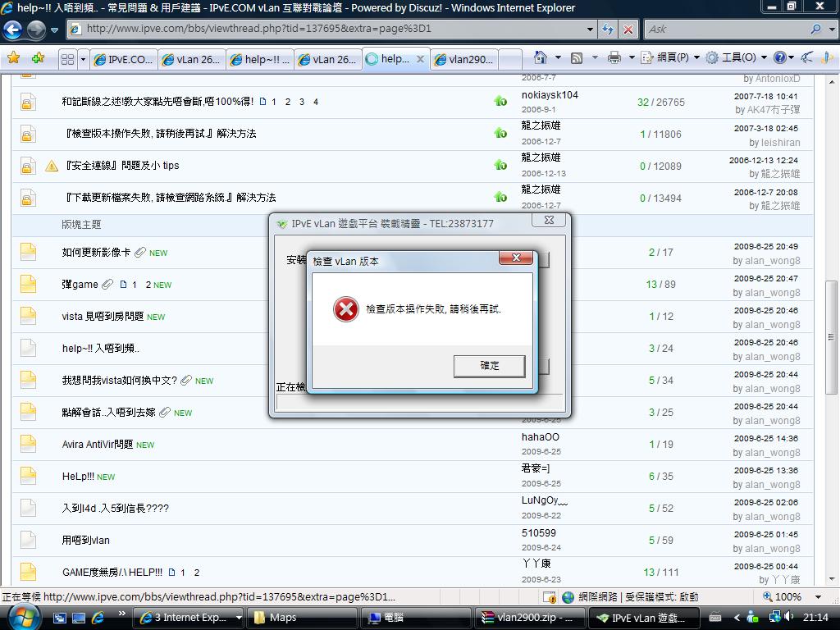Click the Add to Favorites icon
840x630 pixels.
tap(38, 58)
